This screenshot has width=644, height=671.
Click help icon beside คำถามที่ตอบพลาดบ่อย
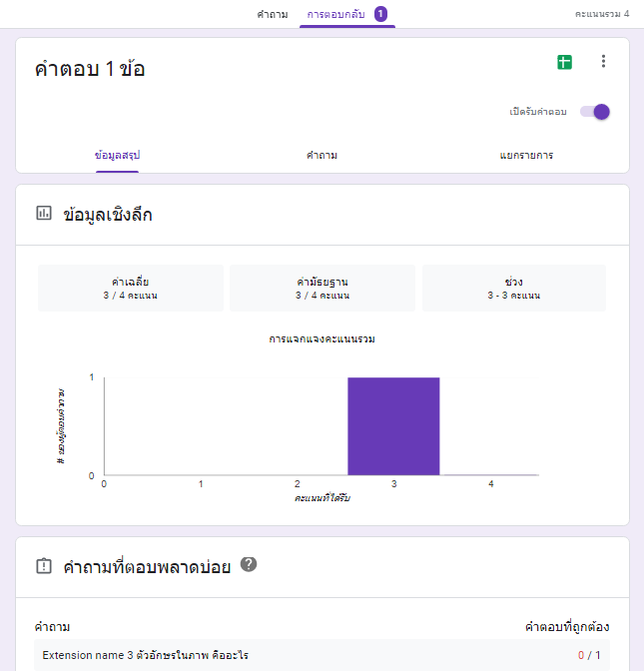click(x=249, y=565)
